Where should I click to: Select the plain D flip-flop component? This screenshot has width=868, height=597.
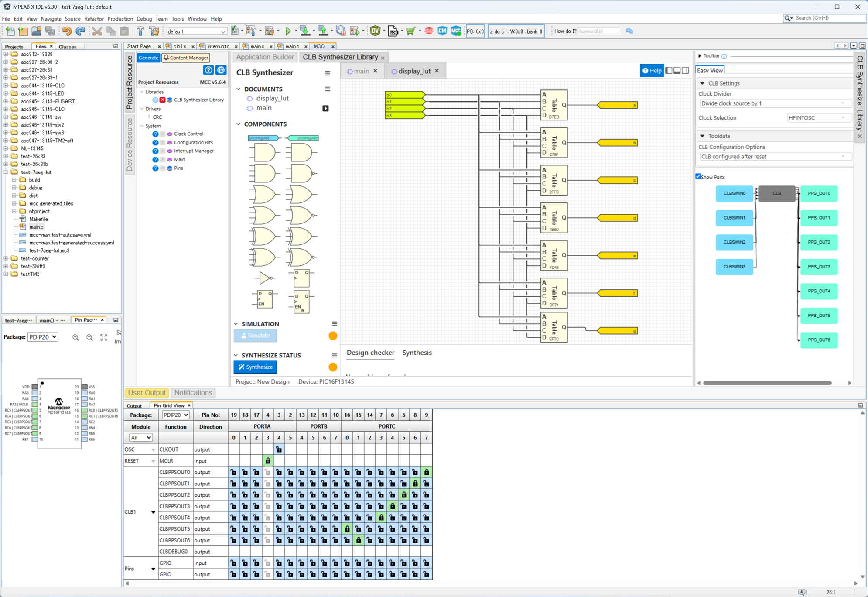click(301, 278)
